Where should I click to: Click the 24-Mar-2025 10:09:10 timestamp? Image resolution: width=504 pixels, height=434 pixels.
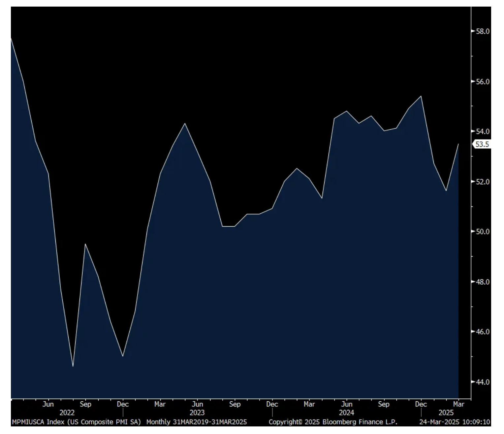(455, 422)
